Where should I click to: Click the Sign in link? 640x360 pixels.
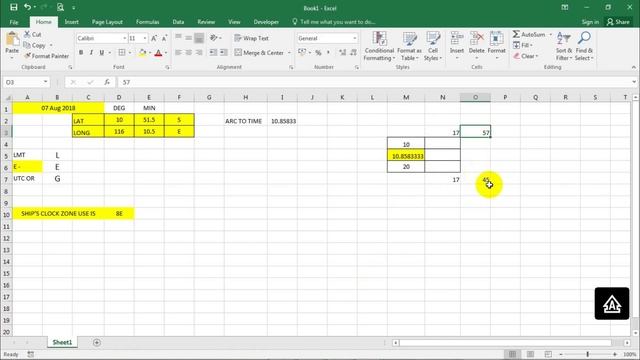click(590, 22)
